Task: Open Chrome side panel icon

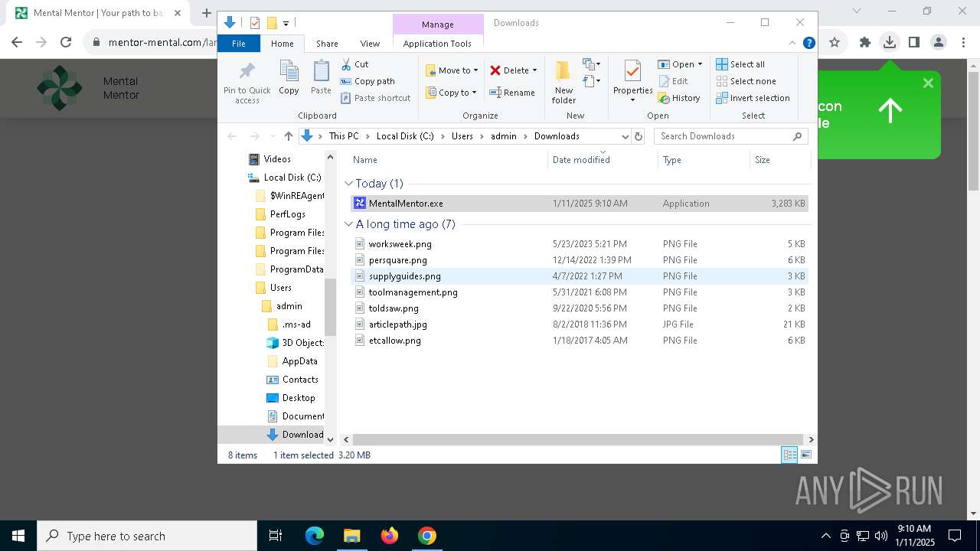Action: [x=913, y=42]
